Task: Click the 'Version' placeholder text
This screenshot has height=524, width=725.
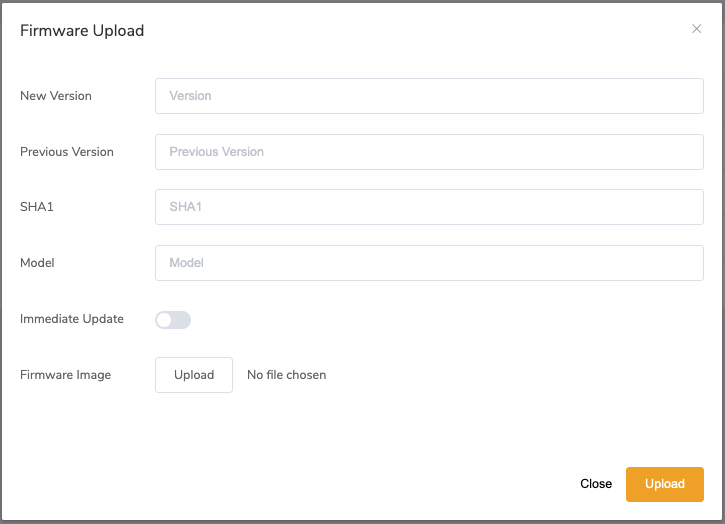Action: click(x=190, y=96)
